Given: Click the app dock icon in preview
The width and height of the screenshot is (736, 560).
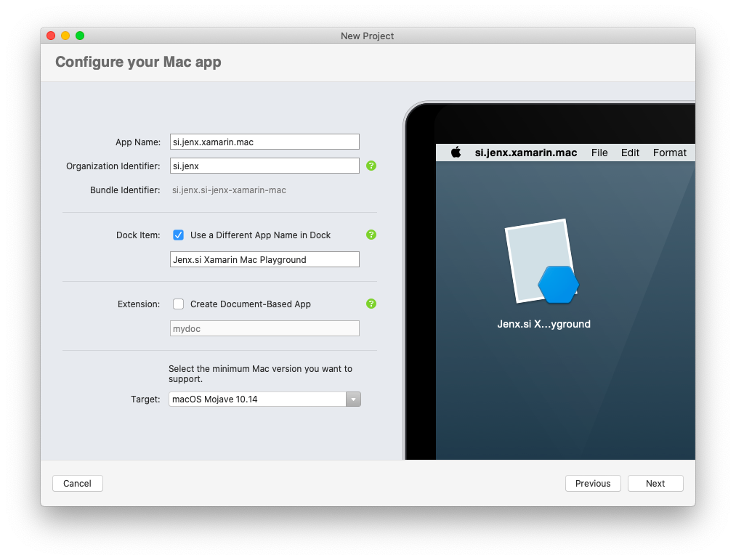Looking at the screenshot, I should coord(542,262).
